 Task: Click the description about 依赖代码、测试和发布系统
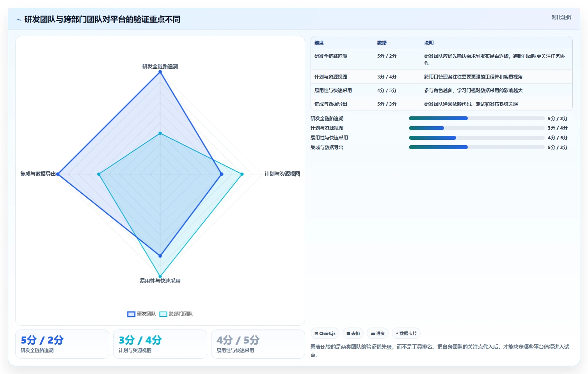point(471,104)
